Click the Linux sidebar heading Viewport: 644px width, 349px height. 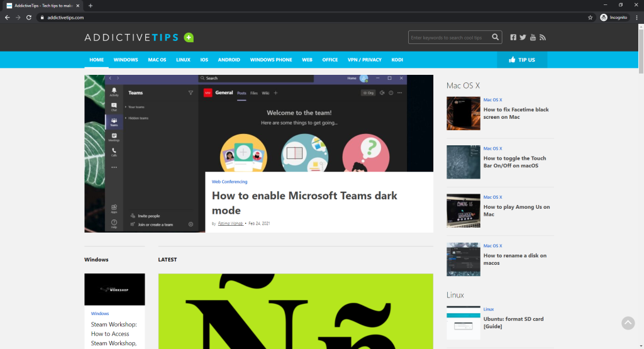click(455, 295)
